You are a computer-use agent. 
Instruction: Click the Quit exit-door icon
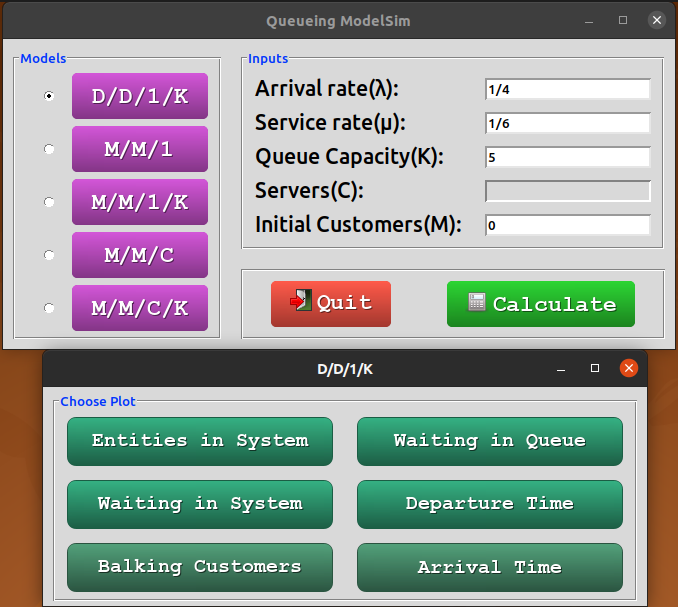301,302
